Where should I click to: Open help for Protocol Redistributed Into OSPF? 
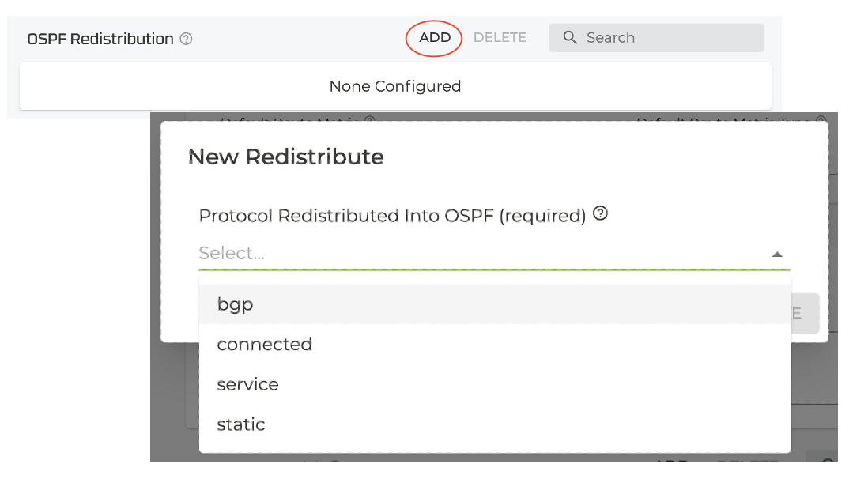point(600,213)
